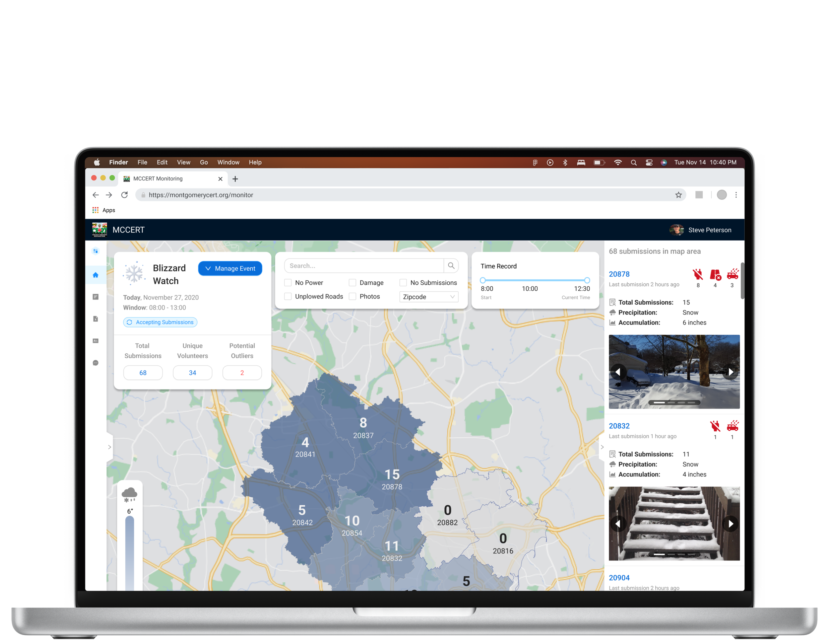Viewport: 829px width, 644px height.
Task: Open the home icon in sidebar
Action: point(96,275)
